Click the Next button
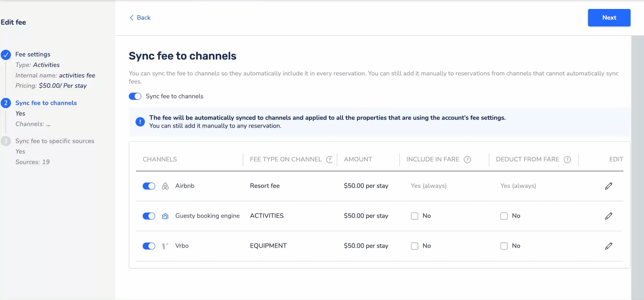Viewport: 644px width, 300px height. 609,17
